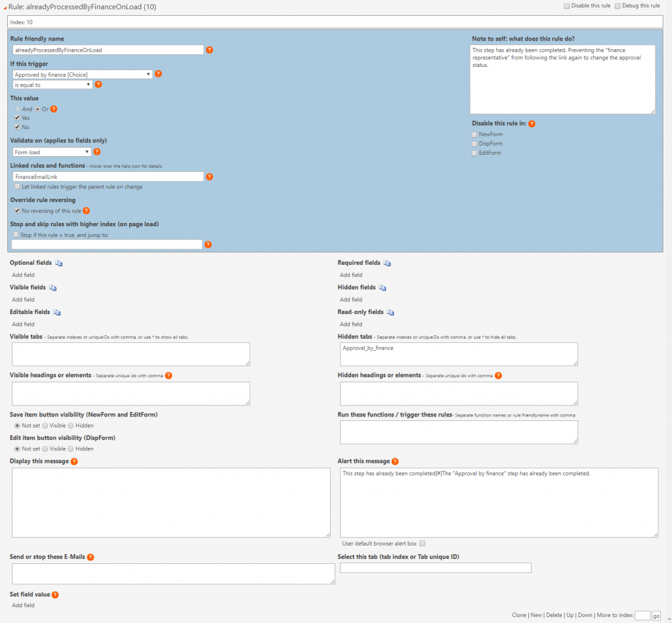The width and height of the screenshot is (672, 623).
Task: Click the copy icon beside Required fields
Action: [x=386, y=262]
